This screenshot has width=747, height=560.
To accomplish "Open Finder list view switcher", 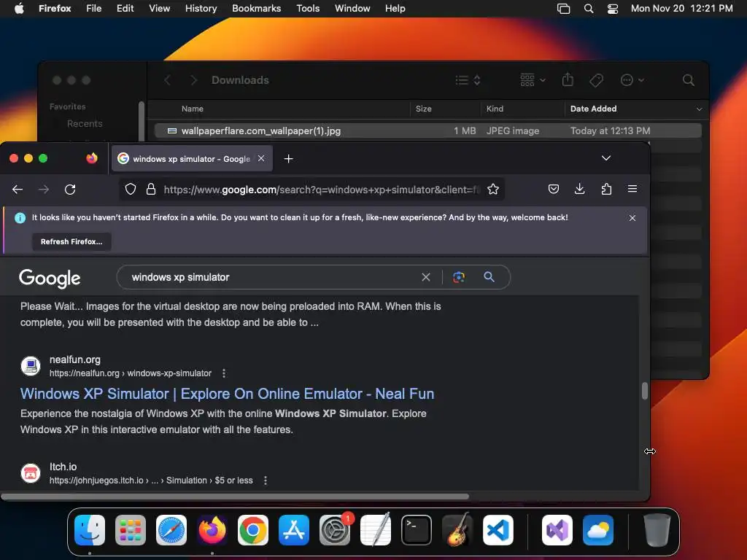I will tap(468, 80).
